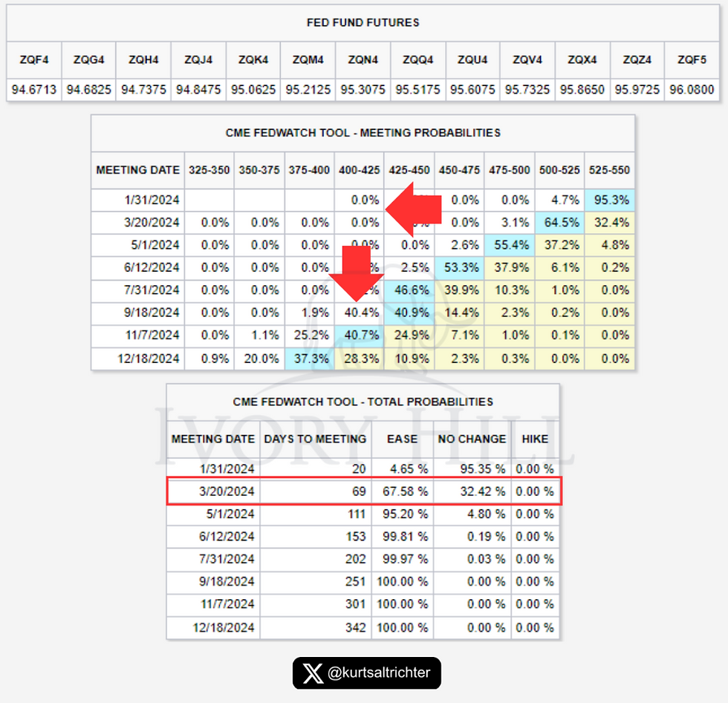Screen dimensions: 728x703
Task: Open the @kurtsaltrichter handle link
Action: 379,673
